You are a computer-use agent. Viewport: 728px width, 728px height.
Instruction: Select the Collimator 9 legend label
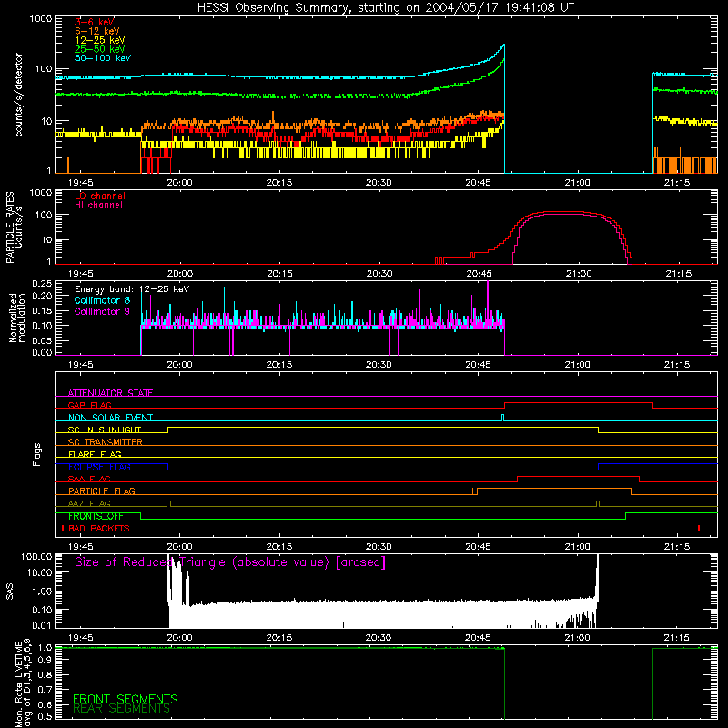coord(102,311)
